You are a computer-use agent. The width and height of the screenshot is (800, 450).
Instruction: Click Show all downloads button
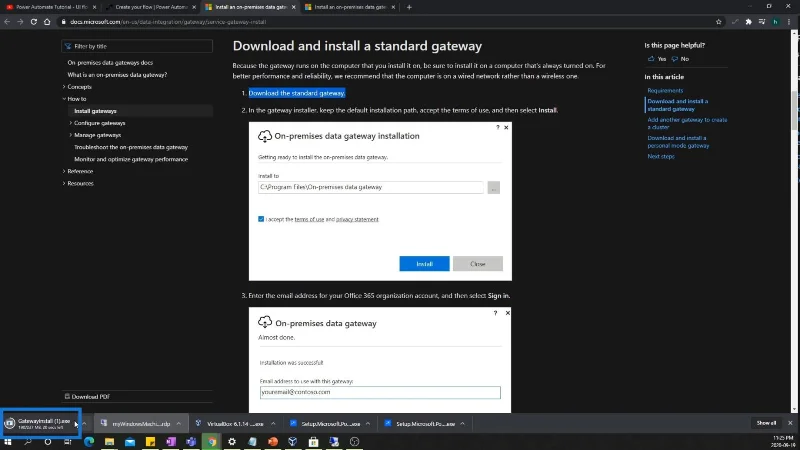[x=766, y=423]
